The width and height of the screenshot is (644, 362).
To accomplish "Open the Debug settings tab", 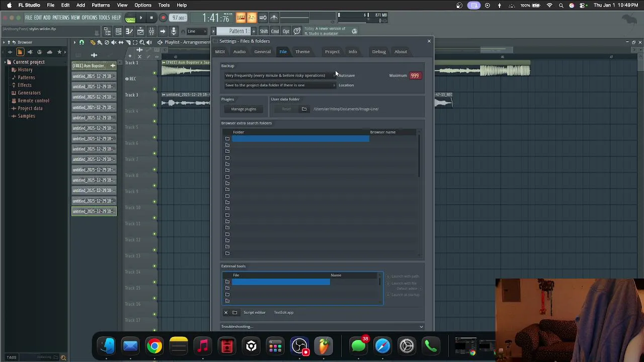I will [379, 52].
